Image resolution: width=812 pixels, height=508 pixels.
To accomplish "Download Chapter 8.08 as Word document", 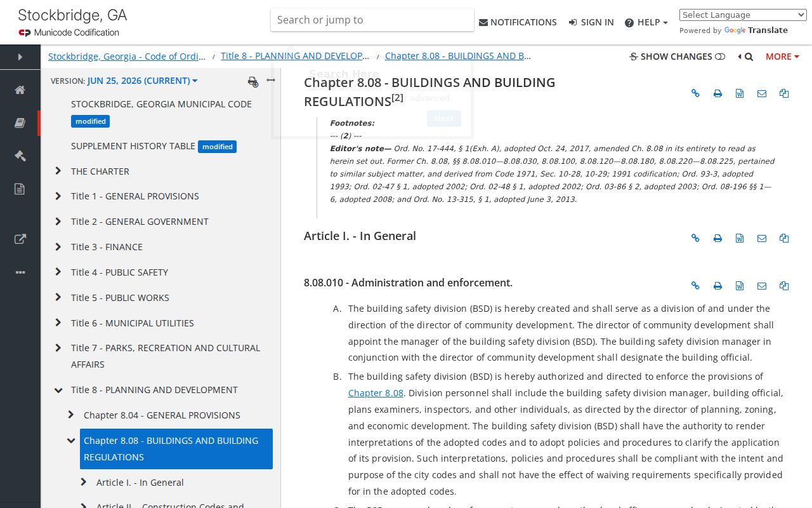I will point(740,93).
